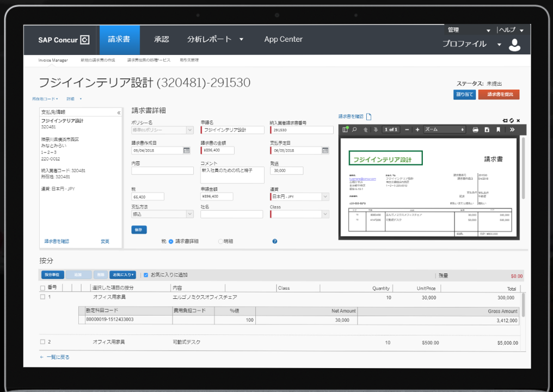Open the 承認 tab
Viewport: 553px width, 392px height.
click(x=161, y=39)
